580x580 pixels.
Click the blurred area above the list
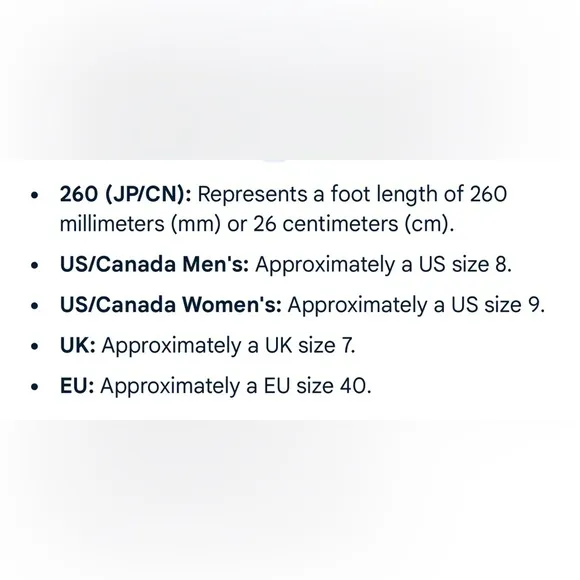(290, 80)
